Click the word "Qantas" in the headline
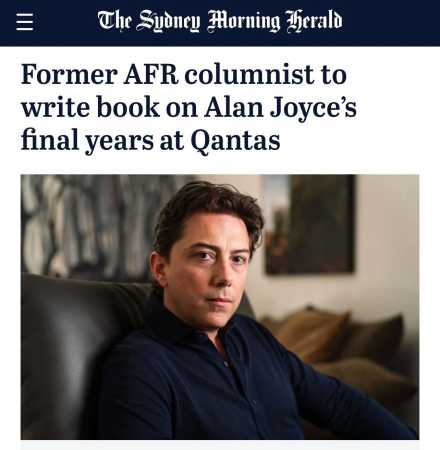Image resolution: width=440 pixels, height=450 pixels. click(235, 141)
